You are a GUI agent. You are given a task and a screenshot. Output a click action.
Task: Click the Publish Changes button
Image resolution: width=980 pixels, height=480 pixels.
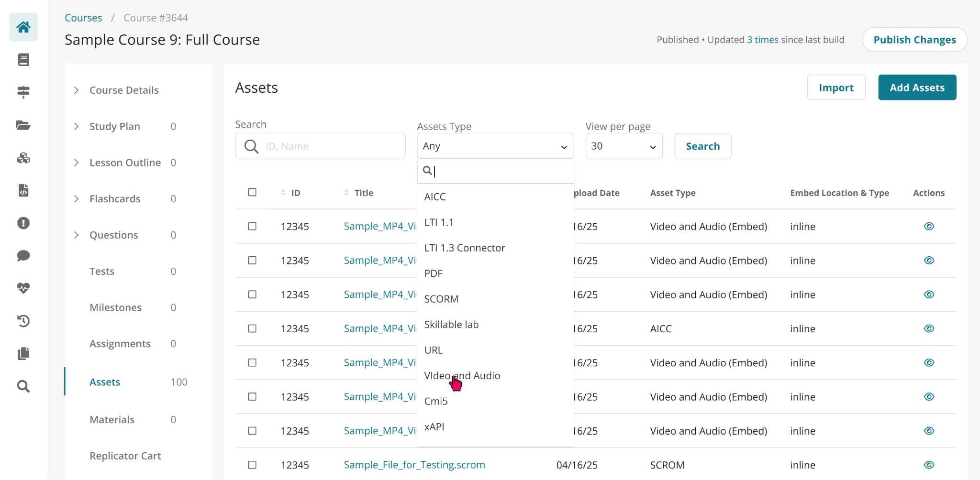tap(914, 40)
